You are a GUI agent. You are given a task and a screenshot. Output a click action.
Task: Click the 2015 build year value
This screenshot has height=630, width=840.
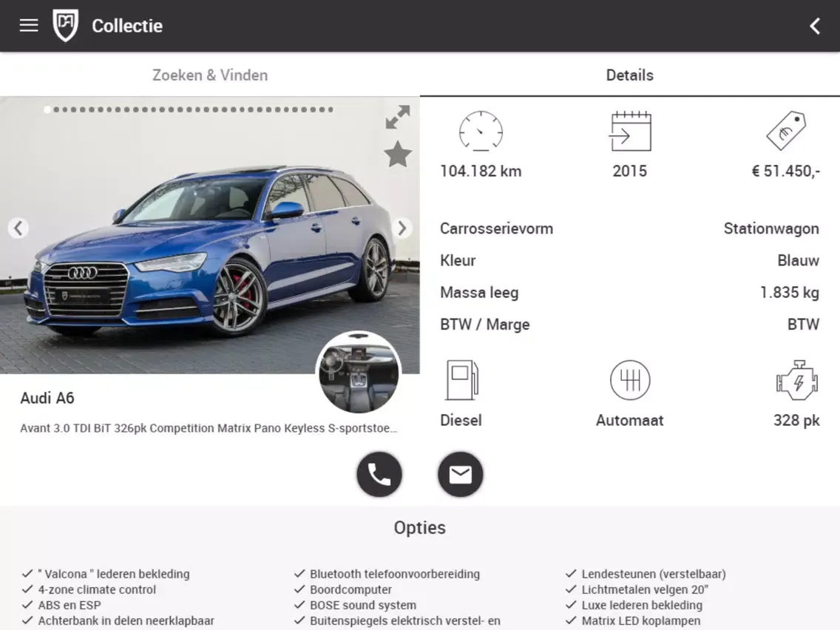pyautogui.click(x=630, y=171)
